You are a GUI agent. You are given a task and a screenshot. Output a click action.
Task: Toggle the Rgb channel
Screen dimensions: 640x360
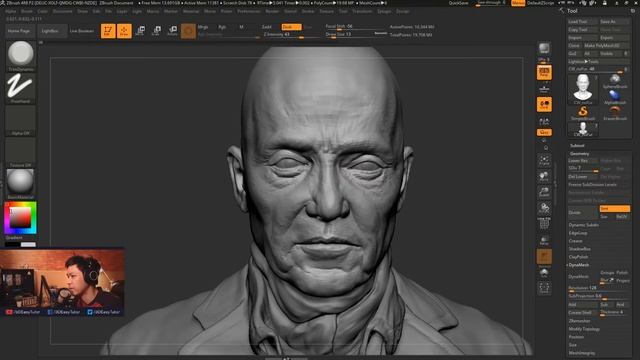point(222,27)
